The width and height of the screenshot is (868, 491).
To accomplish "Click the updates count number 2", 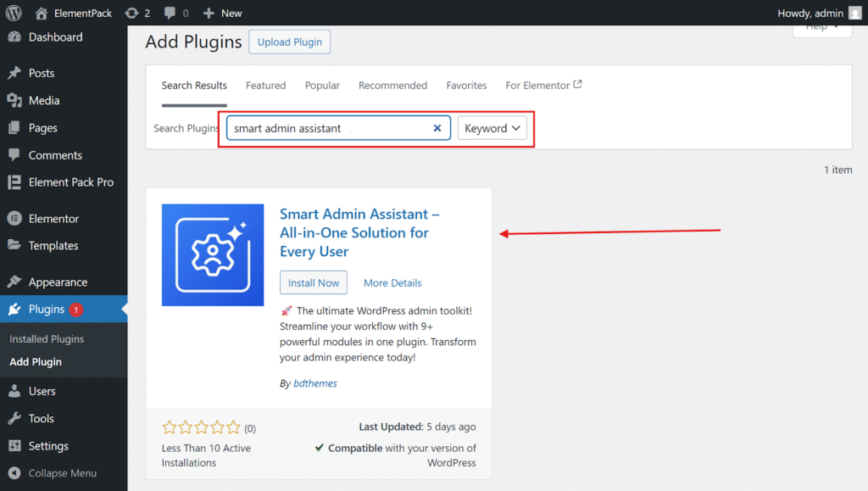I will [x=147, y=13].
